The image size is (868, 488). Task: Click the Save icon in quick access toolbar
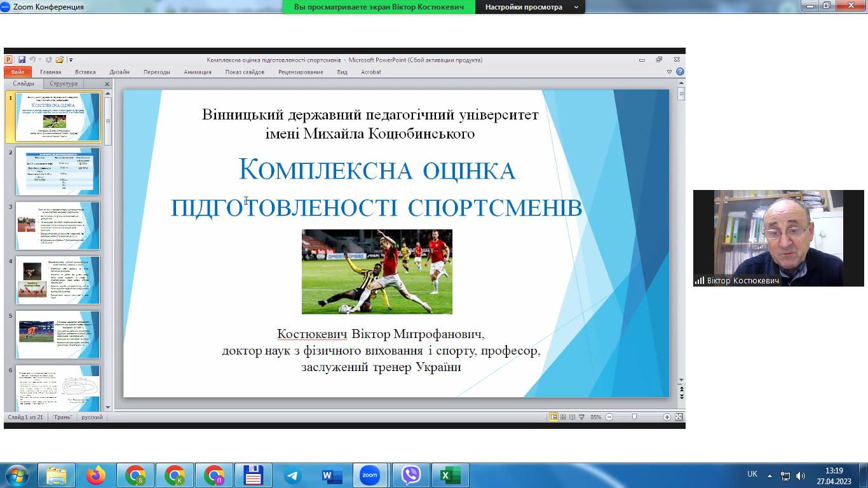point(22,60)
